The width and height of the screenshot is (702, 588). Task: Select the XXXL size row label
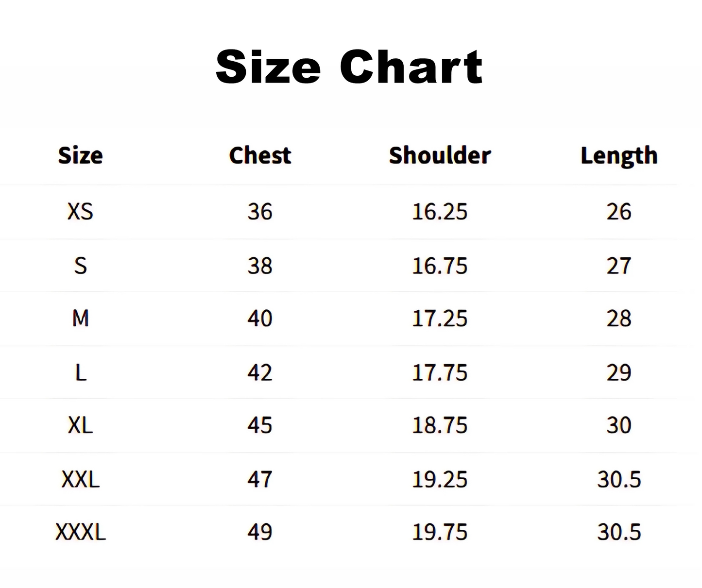pyautogui.click(x=80, y=532)
